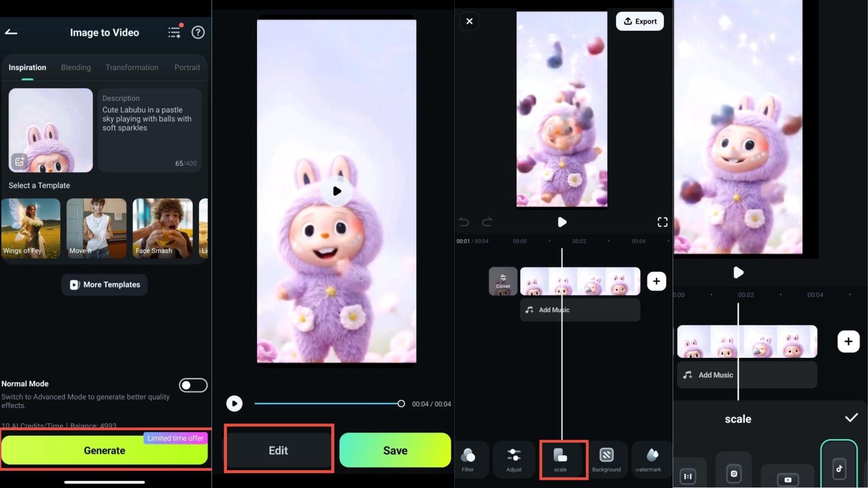Select the Move It template
868x488 pixels.
point(96,228)
